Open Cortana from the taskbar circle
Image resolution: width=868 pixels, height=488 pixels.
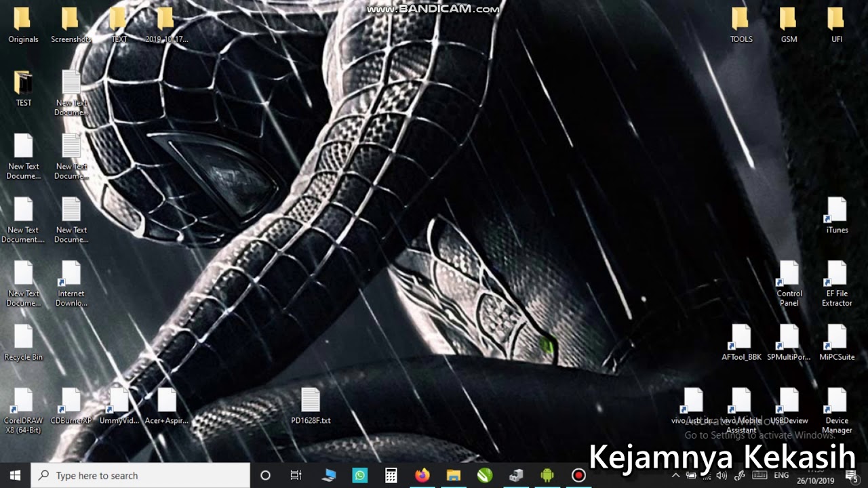coord(265,475)
